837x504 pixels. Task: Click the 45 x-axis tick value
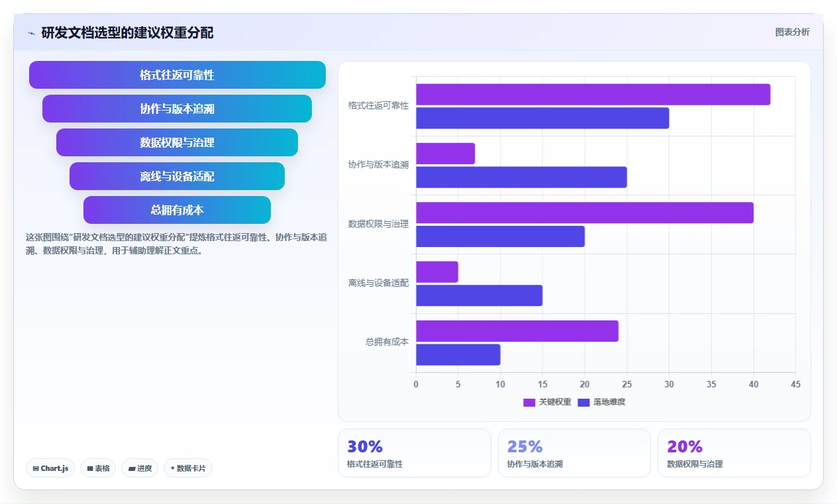point(795,384)
